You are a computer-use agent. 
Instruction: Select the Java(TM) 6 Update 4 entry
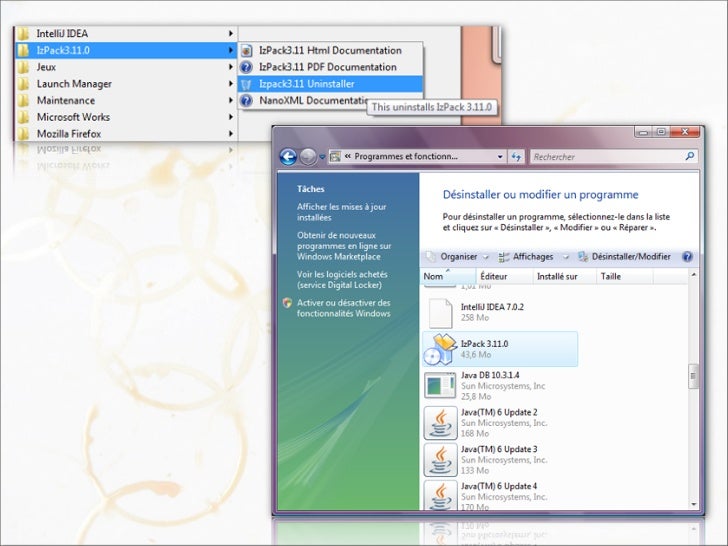[500, 495]
